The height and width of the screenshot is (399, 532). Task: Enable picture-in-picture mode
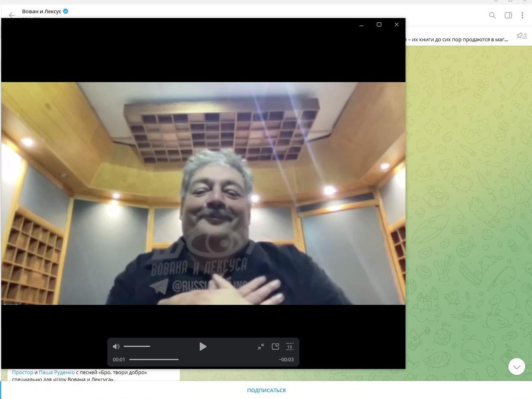click(275, 347)
